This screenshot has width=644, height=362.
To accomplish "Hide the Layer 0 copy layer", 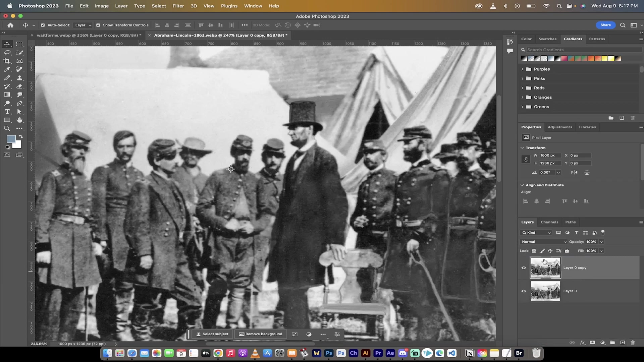I will click(x=524, y=268).
